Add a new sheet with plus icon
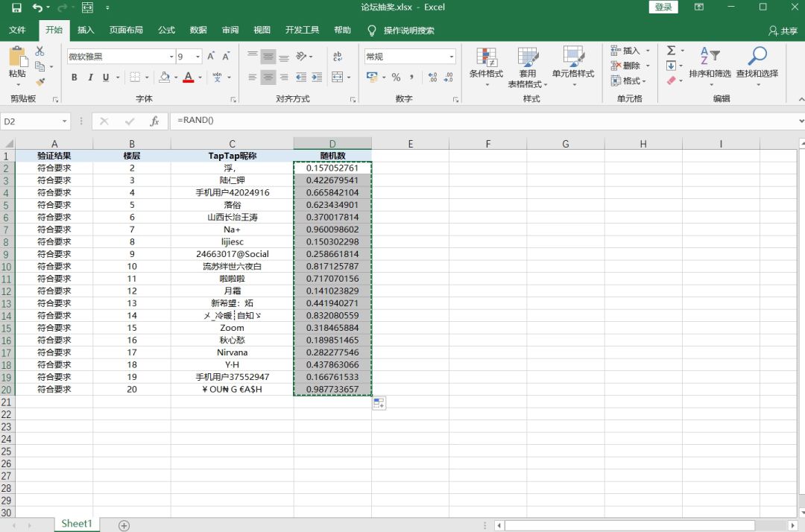The image size is (805, 532). click(x=124, y=525)
